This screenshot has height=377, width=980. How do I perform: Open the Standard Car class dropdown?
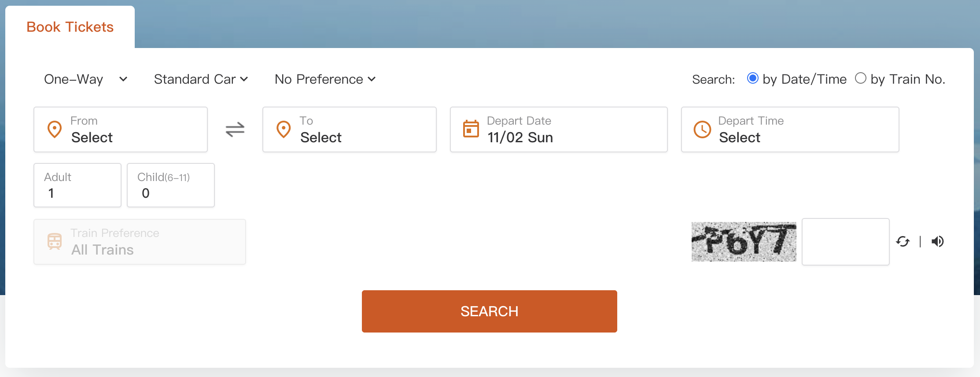tap(201, 79)
